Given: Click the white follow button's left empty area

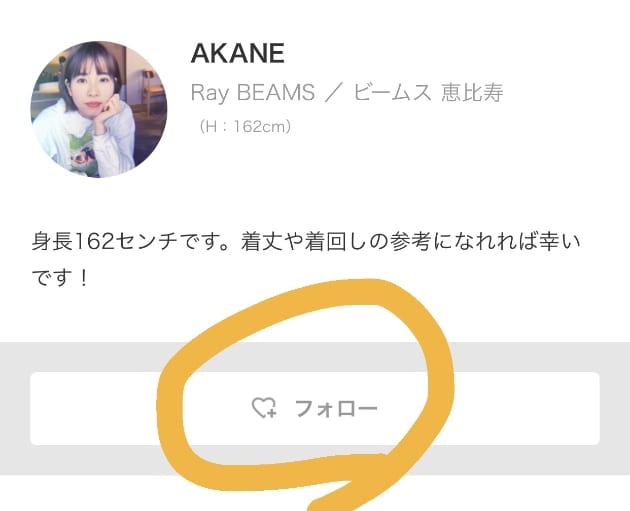Looking at the screenshot, I should tap(94, 409).
